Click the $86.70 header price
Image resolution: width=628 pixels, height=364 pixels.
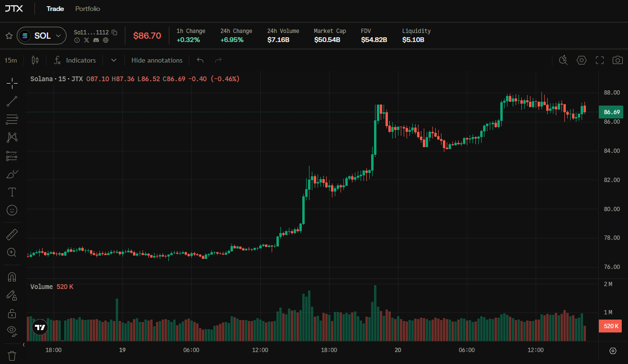click(147, 36)
